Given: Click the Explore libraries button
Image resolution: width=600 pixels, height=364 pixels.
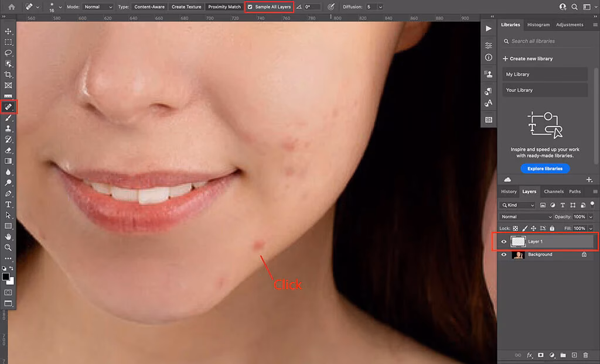Looking at the screenshot, I should click(x=545, y=169).
